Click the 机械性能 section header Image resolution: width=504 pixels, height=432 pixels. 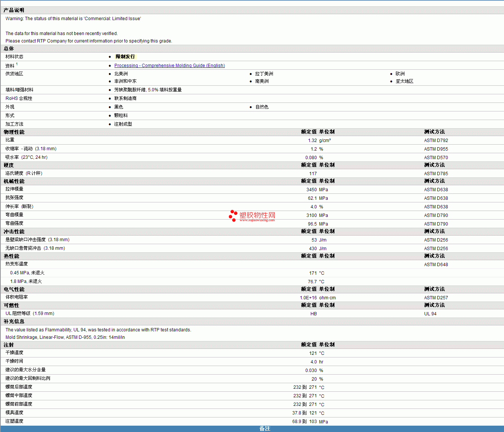(14, 182)
